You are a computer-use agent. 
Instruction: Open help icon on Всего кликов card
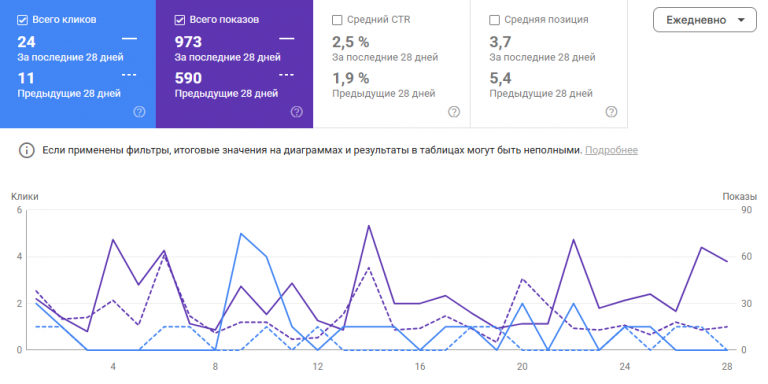tap(139, 112)
